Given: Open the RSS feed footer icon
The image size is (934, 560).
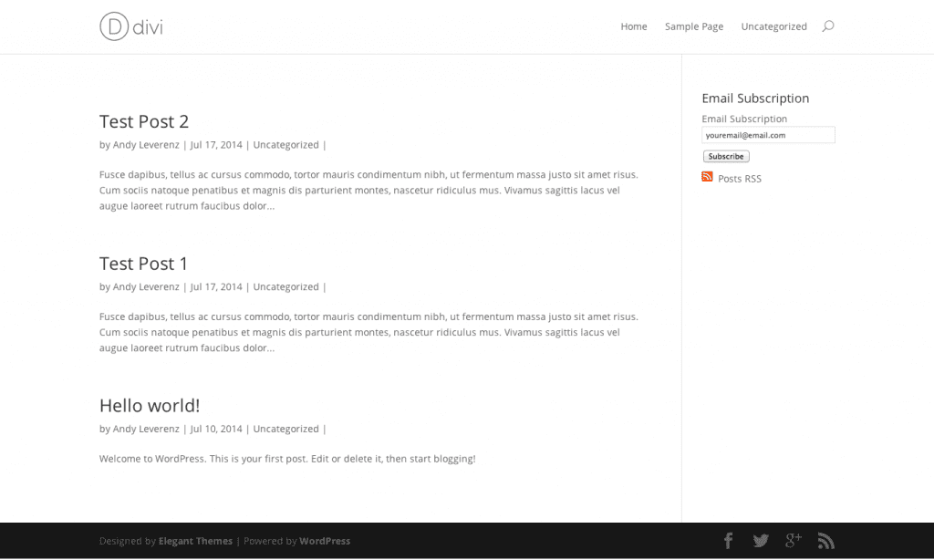Looking at the screenshot, I should pyautogui.click(x=826, y=541).
